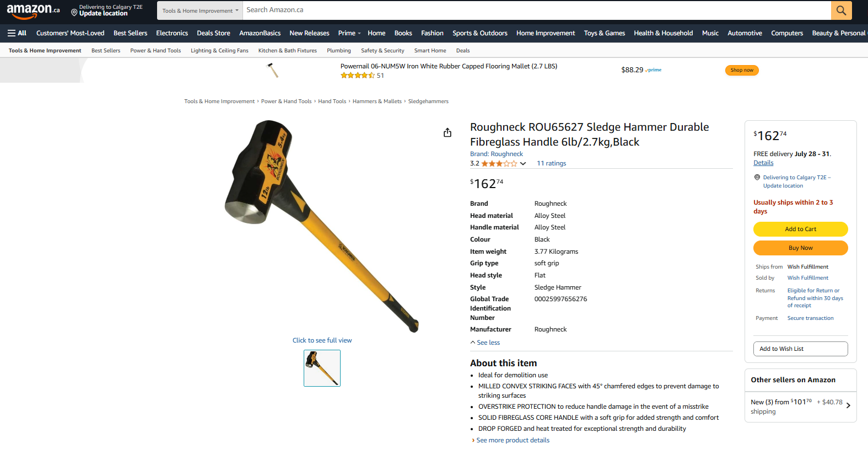Select the sledgehammer image thumbnail
The image size is (868, 449).
coord(322,368)
